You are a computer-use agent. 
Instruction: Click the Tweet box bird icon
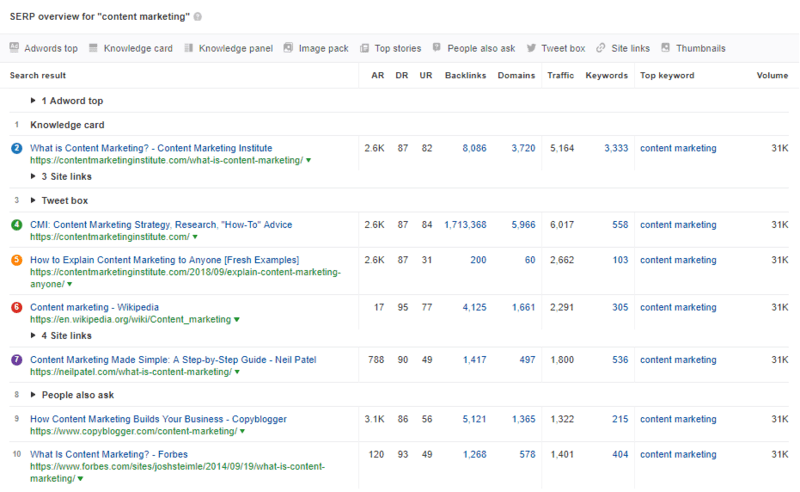tap(531, 48)
